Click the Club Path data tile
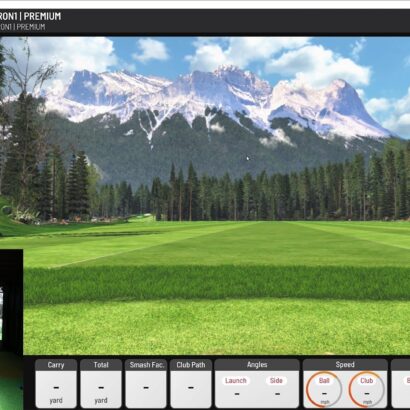The width and height of the screenshot is (410, 410). [191, 383]
